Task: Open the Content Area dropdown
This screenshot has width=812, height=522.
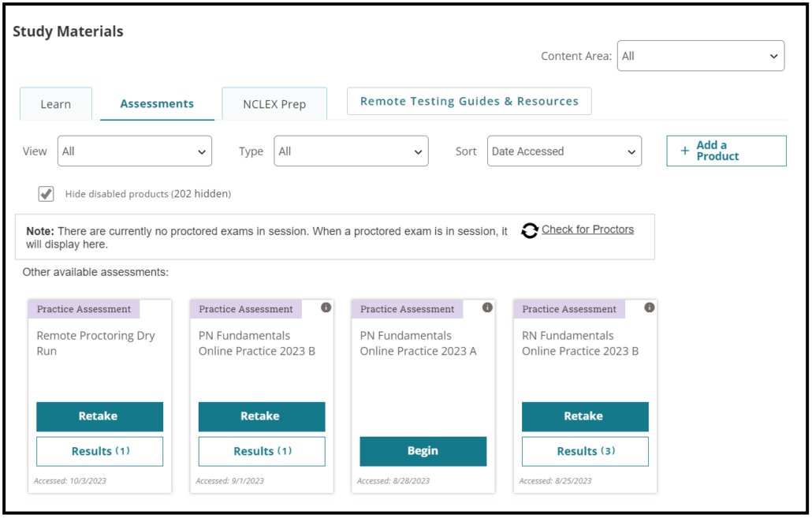Action: [701, 56]
